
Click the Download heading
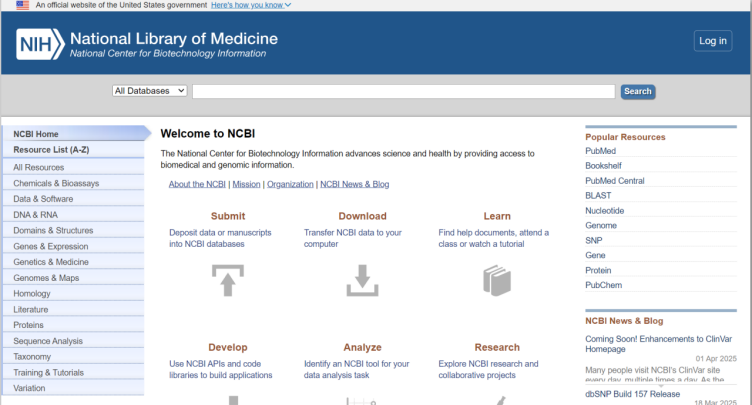pos(363,216)
